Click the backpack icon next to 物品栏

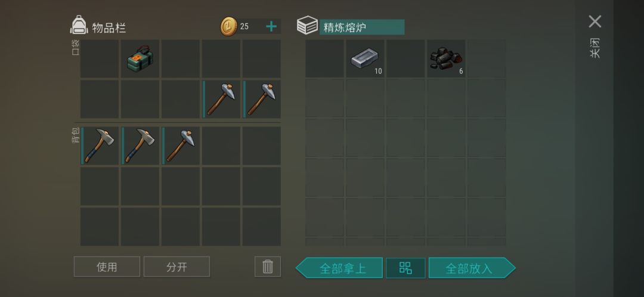79,25
